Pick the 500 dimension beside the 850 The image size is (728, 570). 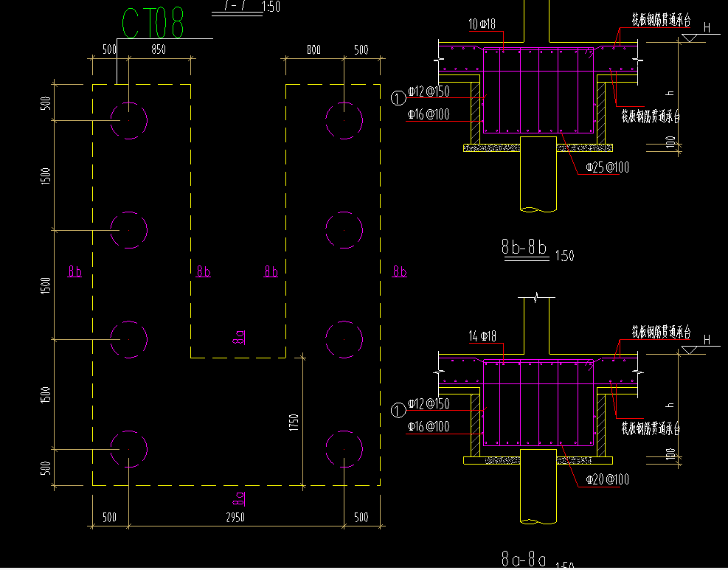coord(109,49)
